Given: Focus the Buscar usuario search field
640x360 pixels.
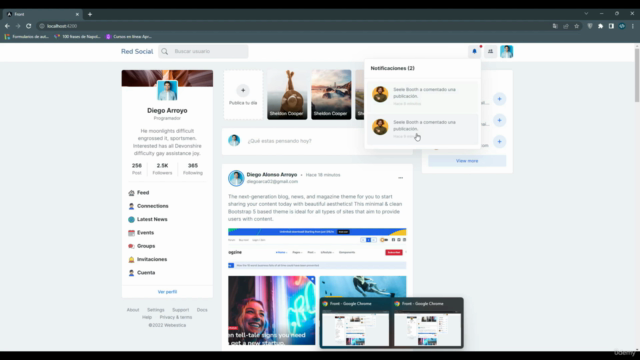Looking at the screenshot, I should pos(203,51).
